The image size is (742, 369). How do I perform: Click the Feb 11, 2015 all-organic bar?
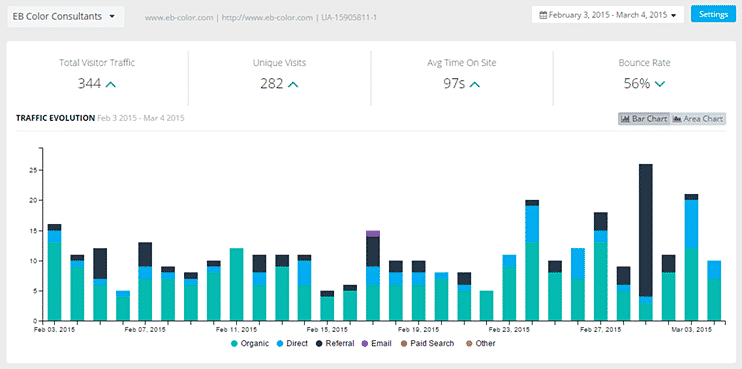click(237, 284)
